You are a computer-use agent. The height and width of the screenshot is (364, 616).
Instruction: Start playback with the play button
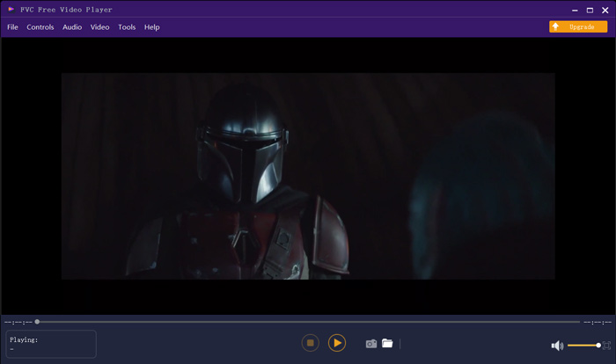tap(337, 343)
